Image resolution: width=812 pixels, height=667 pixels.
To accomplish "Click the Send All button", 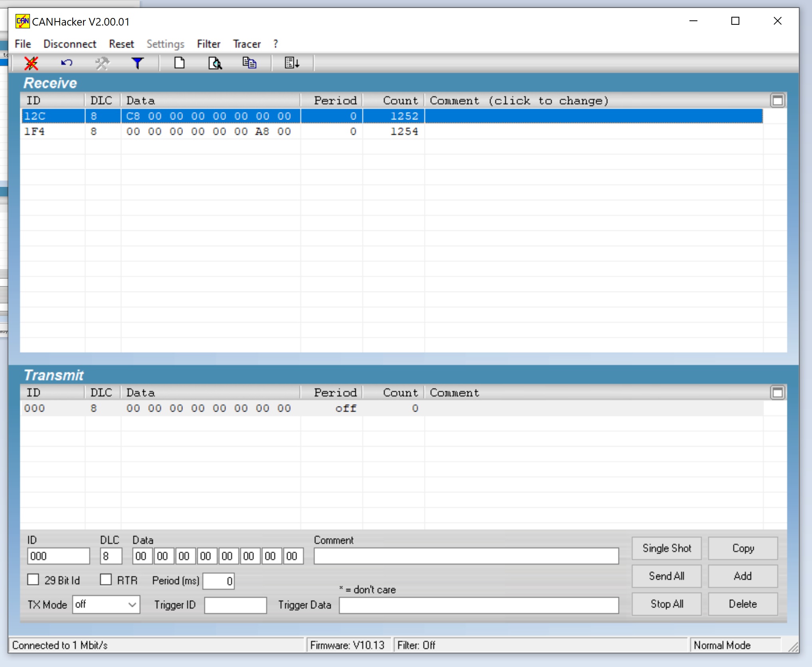I will coord(666,576).
